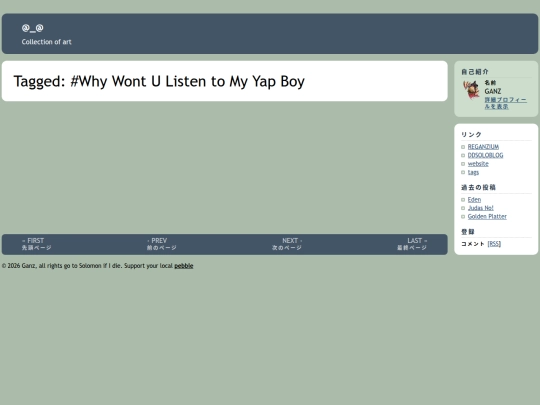This screenshot has width=540, height=405.
Task: Subscribe via the RSS link
Action: click(494, 244)
